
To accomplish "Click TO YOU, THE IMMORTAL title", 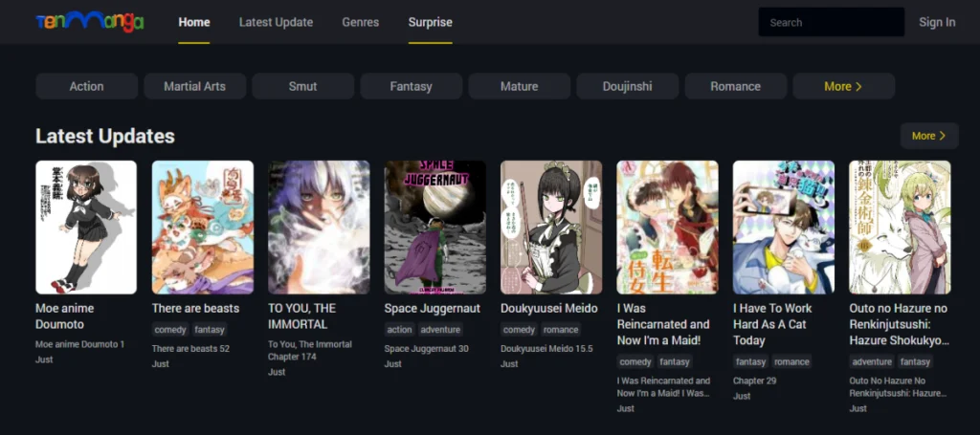I will click(x=301, y=316).
